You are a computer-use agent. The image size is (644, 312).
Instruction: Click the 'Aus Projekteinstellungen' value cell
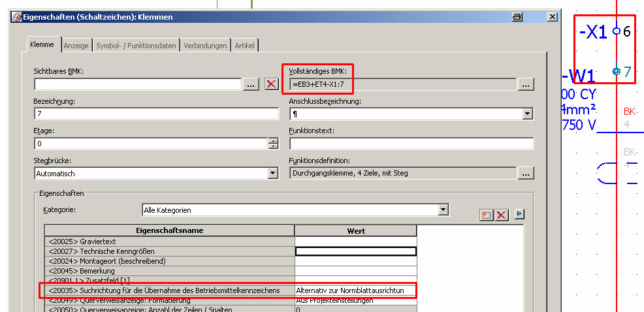[356, 300]
